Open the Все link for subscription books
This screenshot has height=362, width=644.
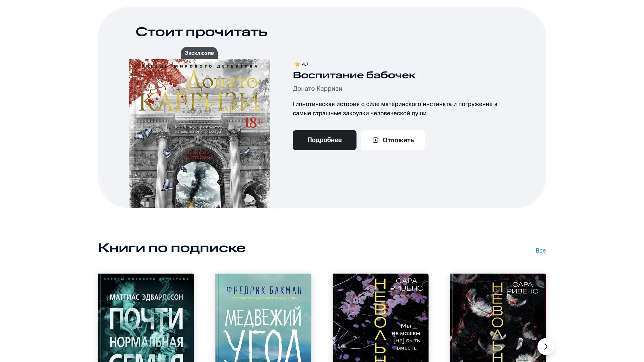[x=540, y=250]
